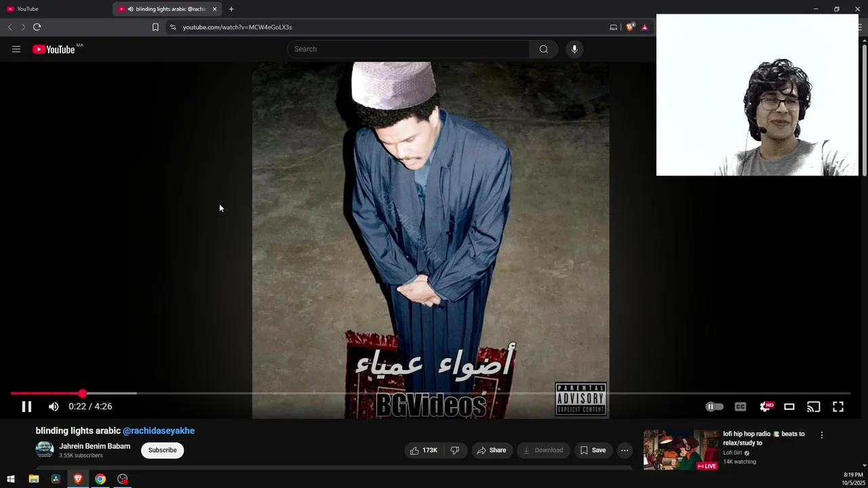
Task: Open the video settings gear
Action: pos(766,407)
